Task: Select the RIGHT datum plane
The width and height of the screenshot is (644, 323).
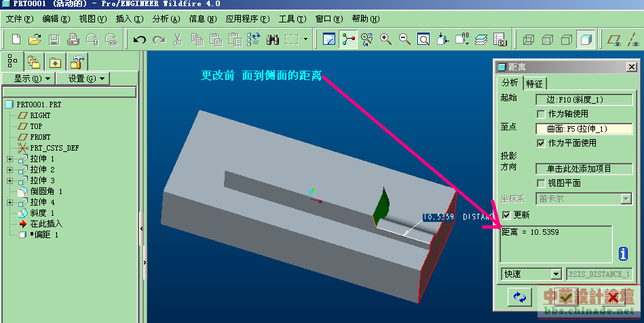Action: tap(40, 115)
